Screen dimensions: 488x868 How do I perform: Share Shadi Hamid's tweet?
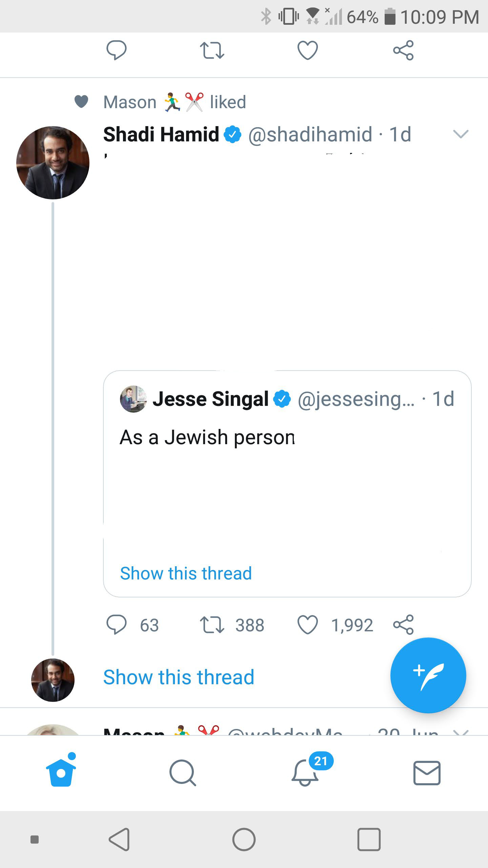[x=403, y=625]
